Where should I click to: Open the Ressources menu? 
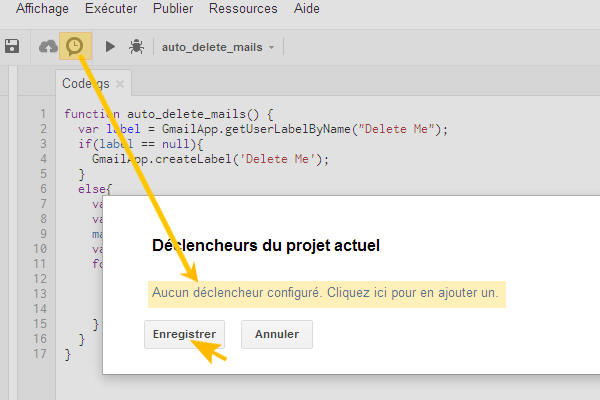[243, 9]
